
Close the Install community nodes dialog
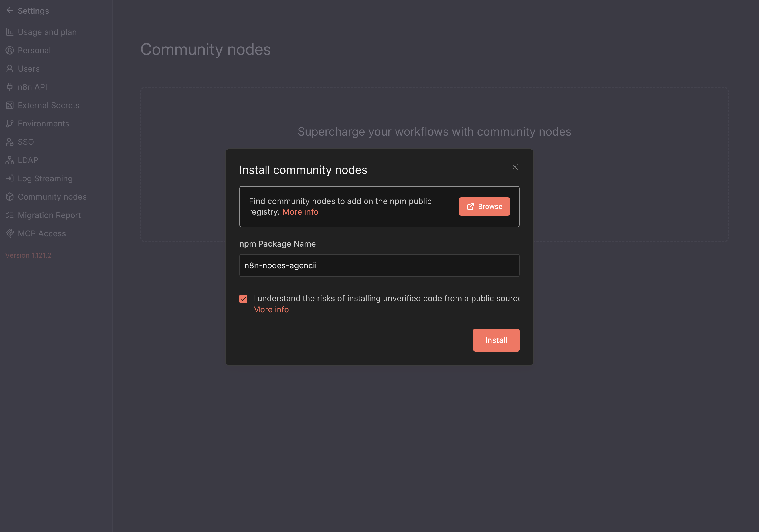(515, 167)
